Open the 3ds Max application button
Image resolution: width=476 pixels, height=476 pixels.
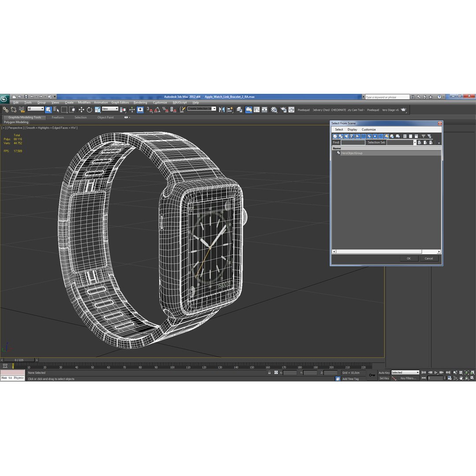pos(4,99)
